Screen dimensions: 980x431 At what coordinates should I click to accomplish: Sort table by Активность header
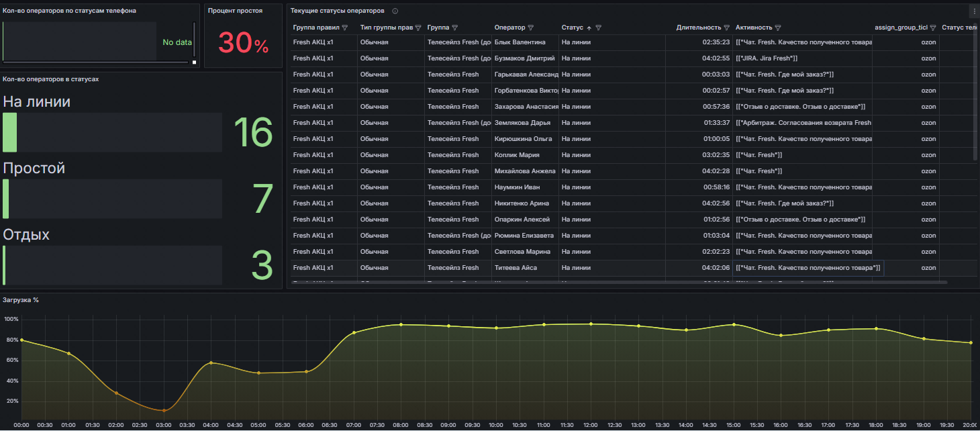754,28
